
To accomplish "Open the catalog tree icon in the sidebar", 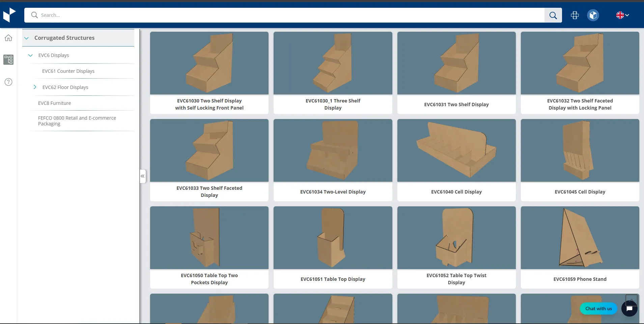I will pos(8,60).
